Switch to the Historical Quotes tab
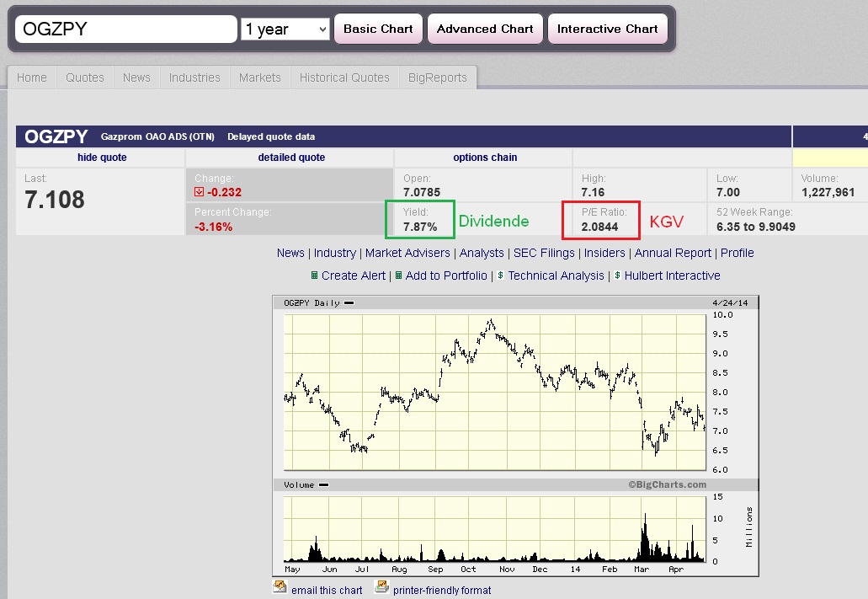The height and width of the screenshot is (599, 868). tap(343, 77)
